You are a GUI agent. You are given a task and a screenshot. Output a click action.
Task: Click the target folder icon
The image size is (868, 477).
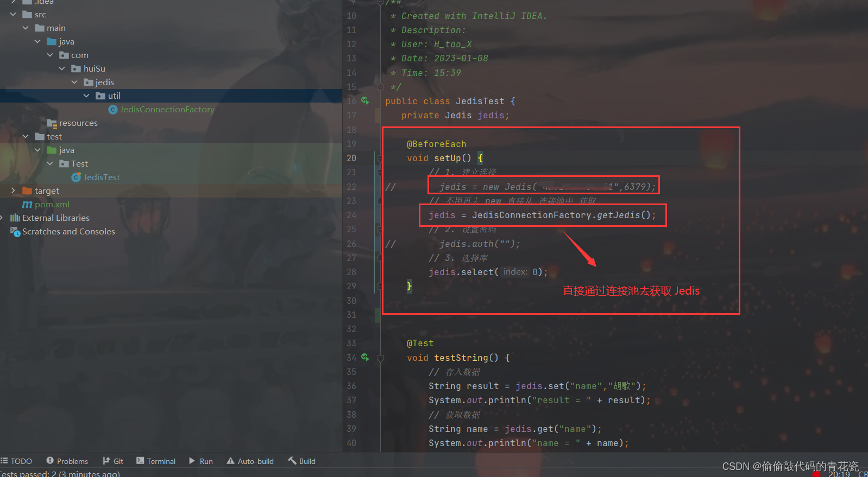pyautogui.click(x=27, y=190)
